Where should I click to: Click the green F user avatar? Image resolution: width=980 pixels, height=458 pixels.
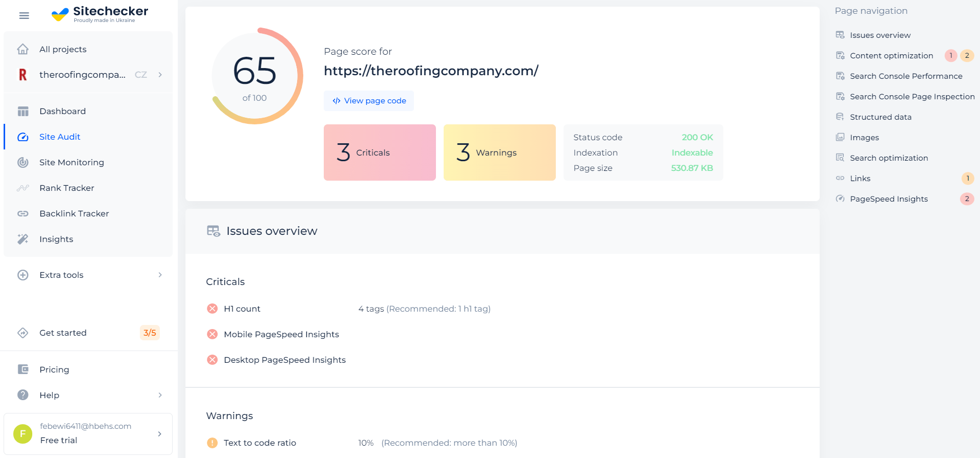23,433
